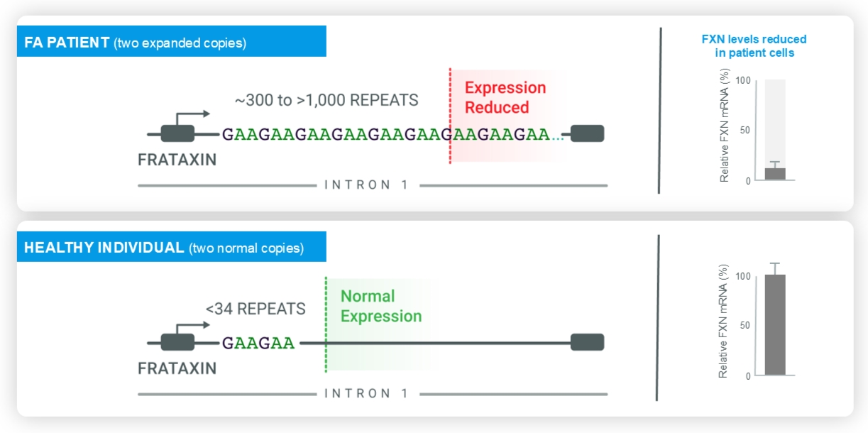
Task: Select the tall healthy FXN mRNA bar
Action: pyautogui.click(x=775, y=325)
